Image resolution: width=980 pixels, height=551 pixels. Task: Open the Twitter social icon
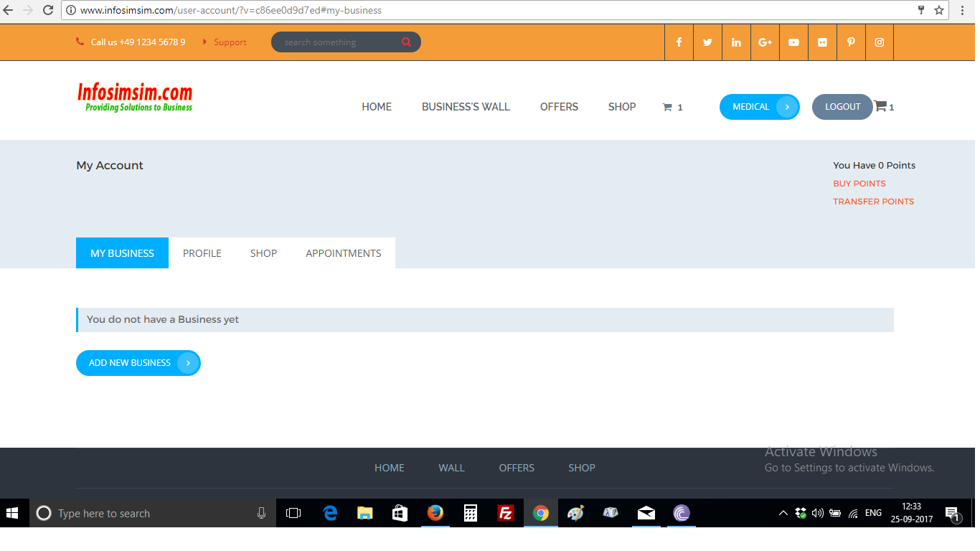coord(707,42)
